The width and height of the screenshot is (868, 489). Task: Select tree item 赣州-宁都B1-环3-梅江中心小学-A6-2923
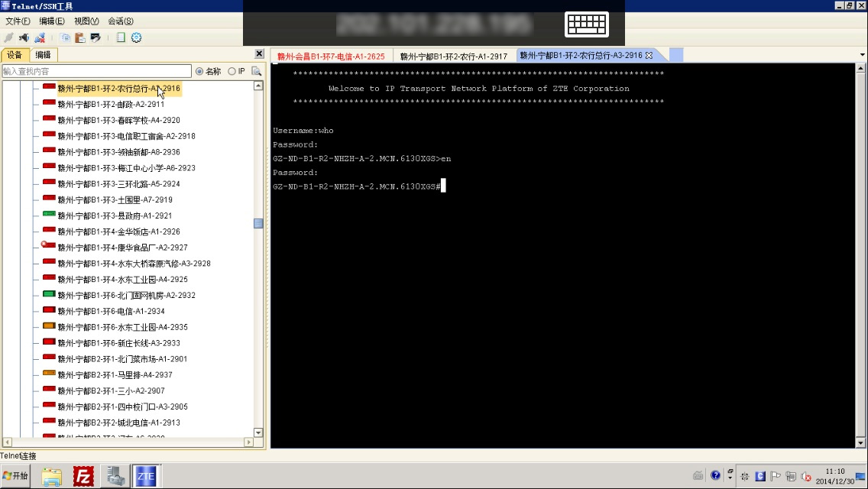(x=126, y=168)
